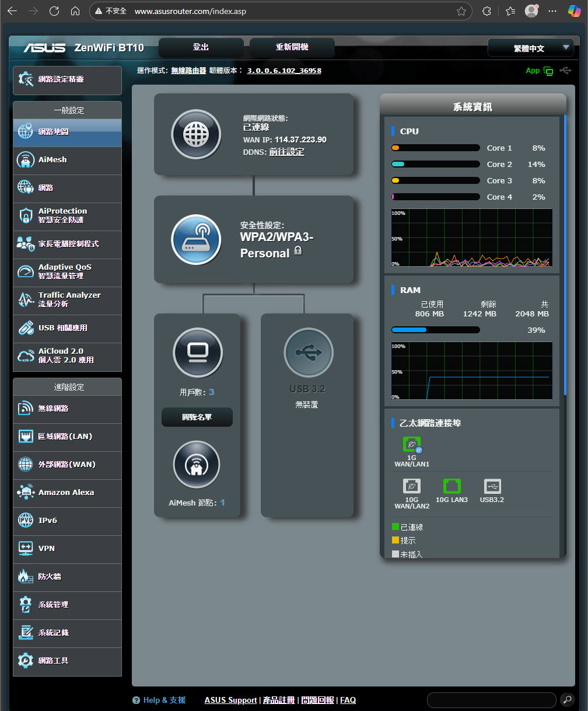588x711 pixels.
Task: Add page to favorites with star icon
Action: click(461, 11)
